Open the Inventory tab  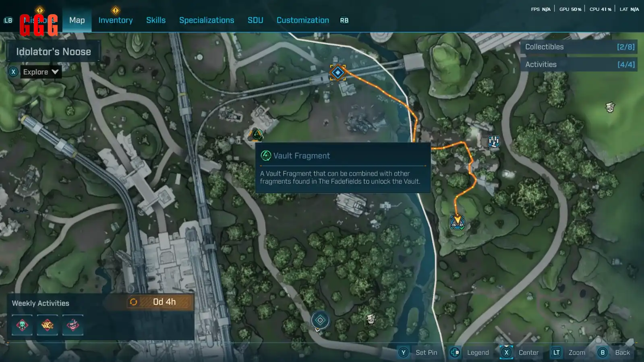pos(116,20)
